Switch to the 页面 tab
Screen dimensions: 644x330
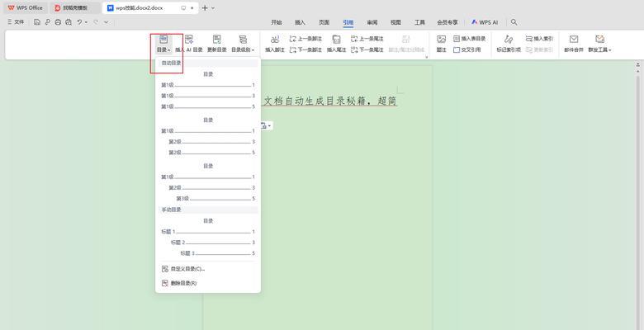point(324,22)
